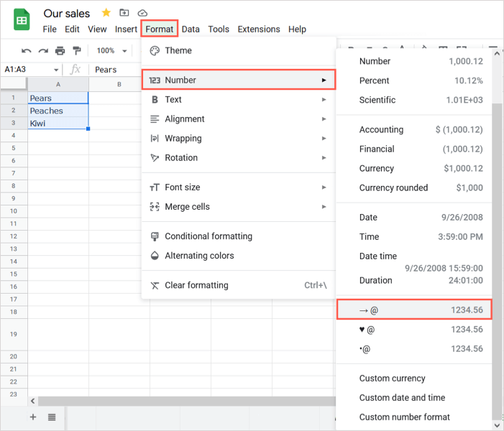Click Clear formatting option
The width and height of the screenshot is (504, 431).
(196, 285)
